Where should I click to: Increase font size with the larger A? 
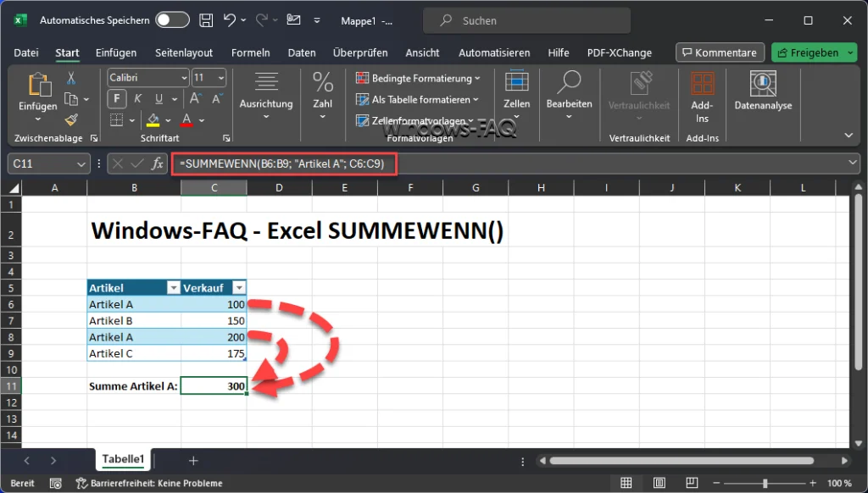(x=195, y=99)
